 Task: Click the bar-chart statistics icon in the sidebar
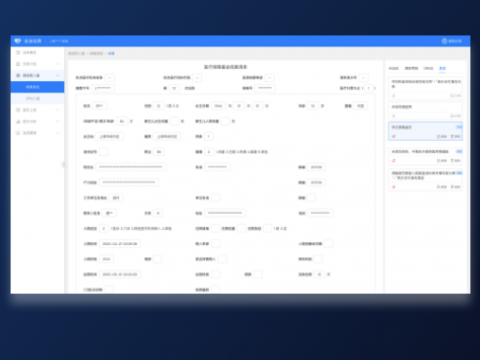[18, 121]
